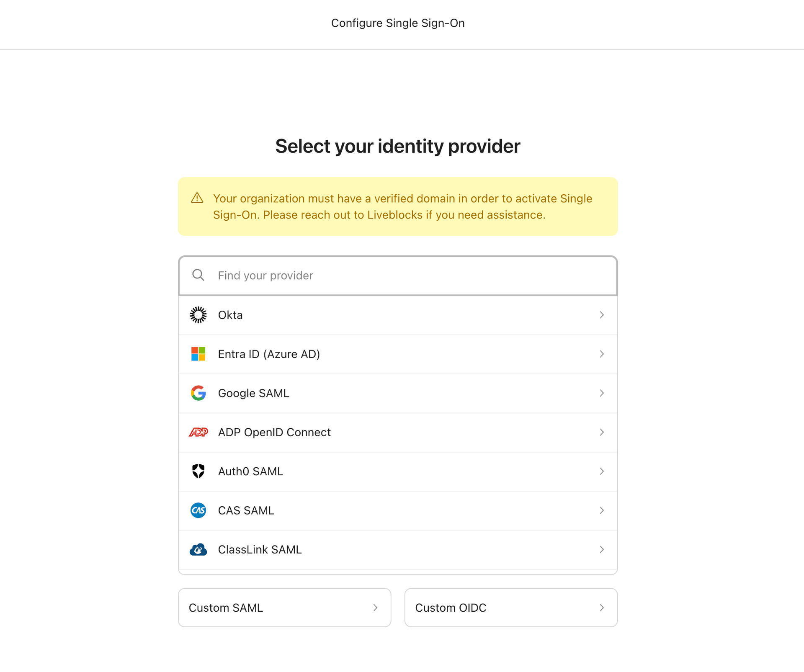Select the ClassLink SAML provider

[x=398, y=549]
